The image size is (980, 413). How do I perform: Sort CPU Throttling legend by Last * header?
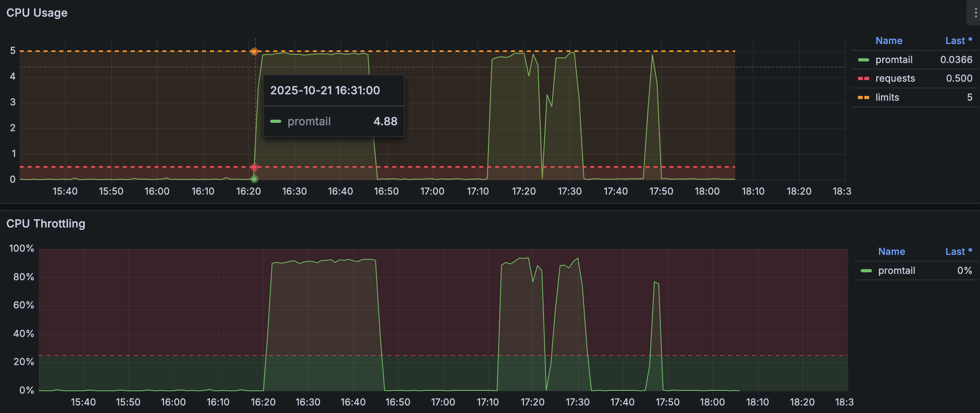click(959, 252)
